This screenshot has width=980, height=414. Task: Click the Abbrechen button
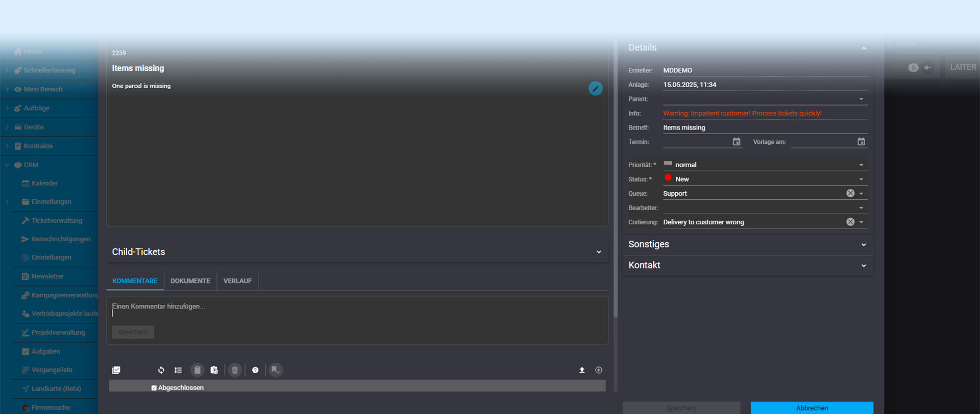click(x=812, y=408)
